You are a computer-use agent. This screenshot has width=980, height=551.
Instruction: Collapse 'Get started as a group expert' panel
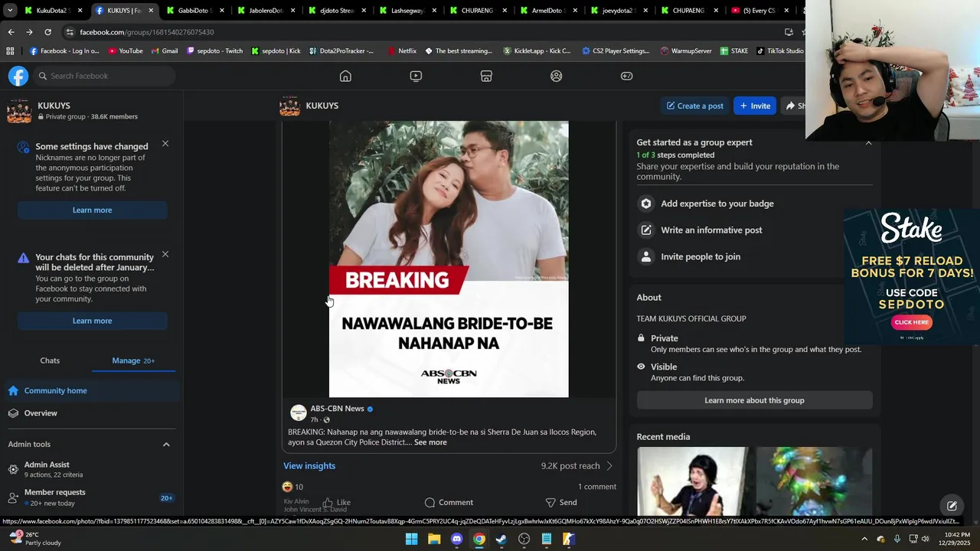(x=868, y=143)
